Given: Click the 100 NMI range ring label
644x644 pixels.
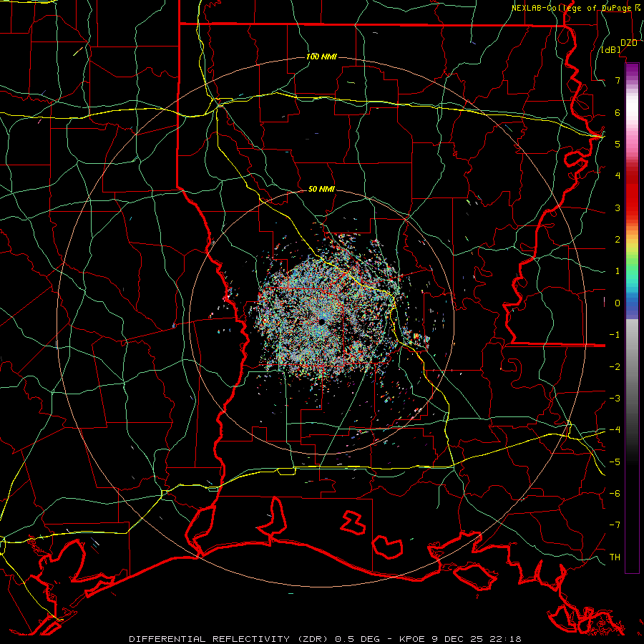Looking at the screenshot, I should tap(321, 57).
